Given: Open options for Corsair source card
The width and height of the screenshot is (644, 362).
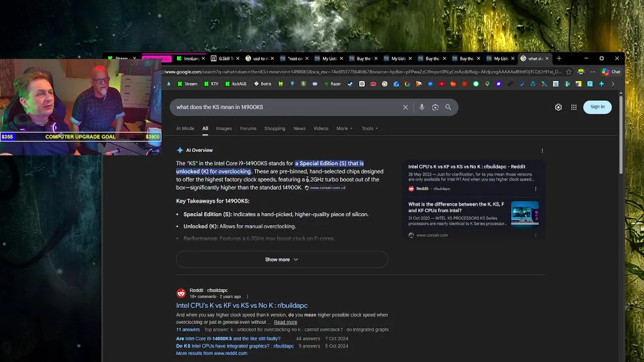Looking at the screenshot, I should coord(535,235).
